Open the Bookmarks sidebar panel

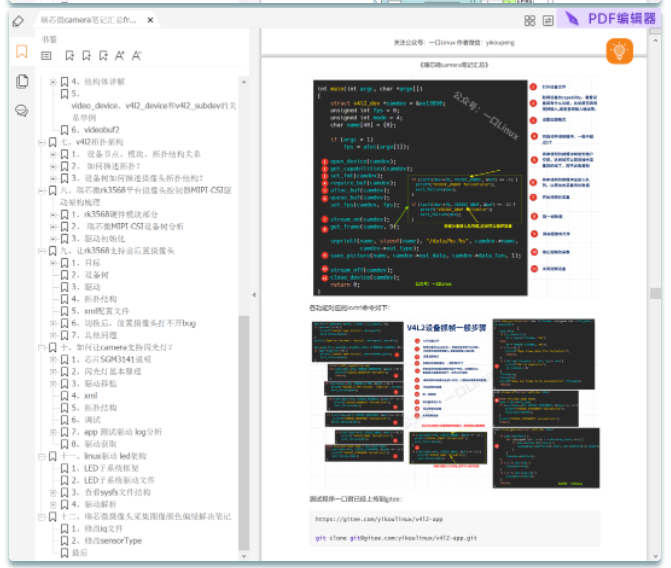coord(22,51)
